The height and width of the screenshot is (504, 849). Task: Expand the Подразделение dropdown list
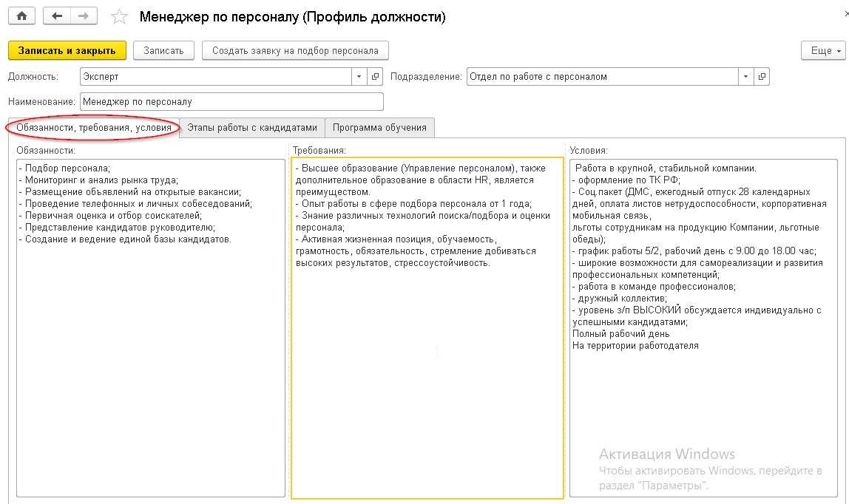click(745, 76)
